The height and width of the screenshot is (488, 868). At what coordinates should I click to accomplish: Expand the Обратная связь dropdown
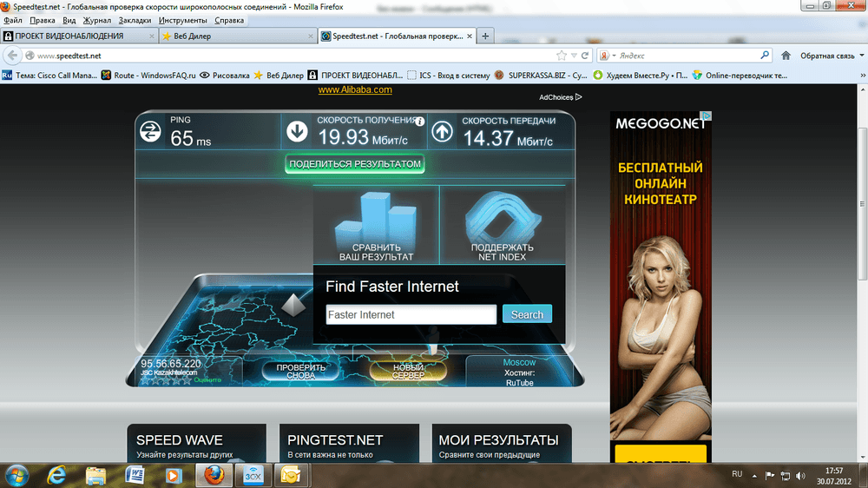(861, 56)
